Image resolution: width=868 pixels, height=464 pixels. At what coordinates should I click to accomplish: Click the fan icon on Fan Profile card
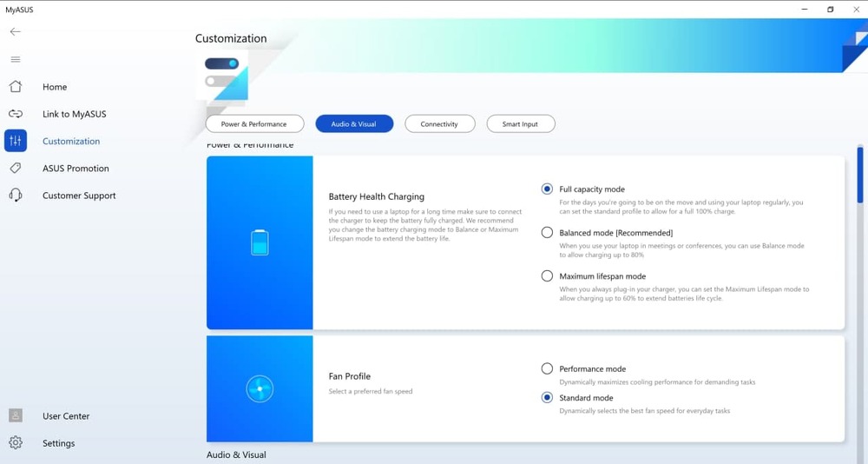[260, 389]
